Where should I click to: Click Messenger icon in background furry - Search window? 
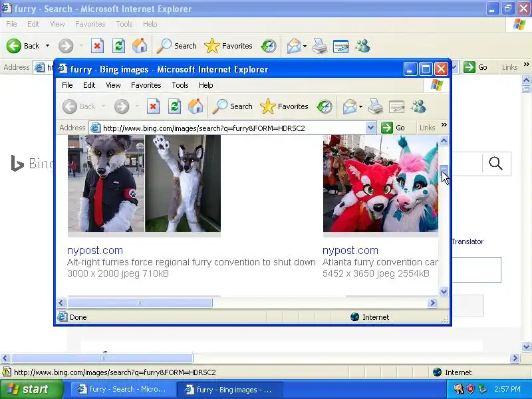(362, 46)
